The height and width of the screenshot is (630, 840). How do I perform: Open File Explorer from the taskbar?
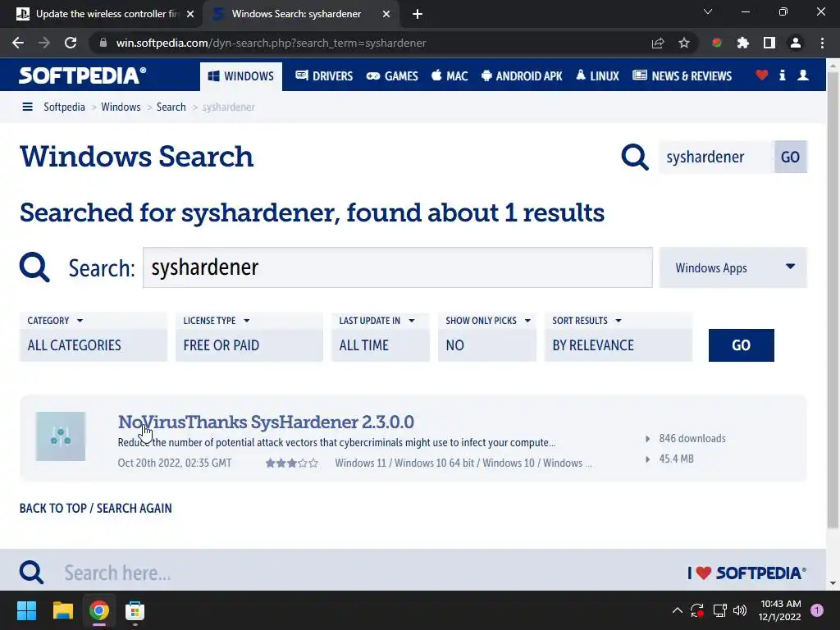pyautogui.click(x=62, y=610)
